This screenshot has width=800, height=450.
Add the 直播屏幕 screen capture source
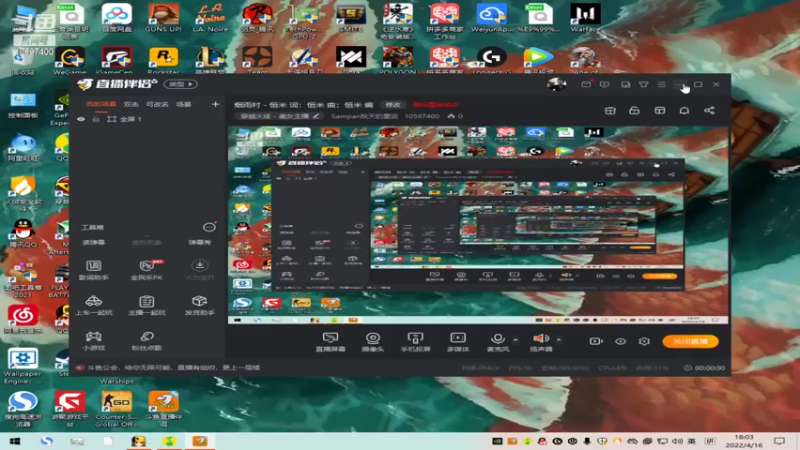(330, 342)
